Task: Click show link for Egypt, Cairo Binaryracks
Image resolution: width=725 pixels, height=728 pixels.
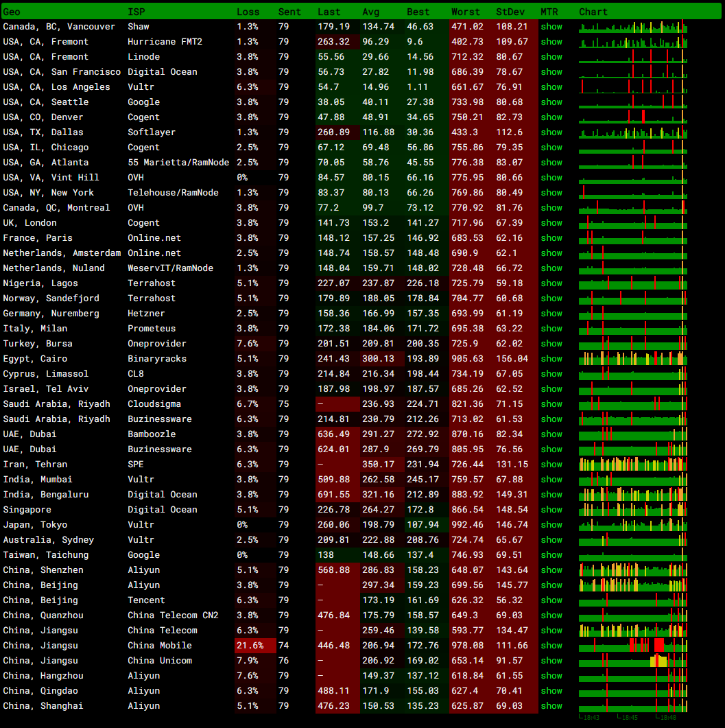Action: 551,359
